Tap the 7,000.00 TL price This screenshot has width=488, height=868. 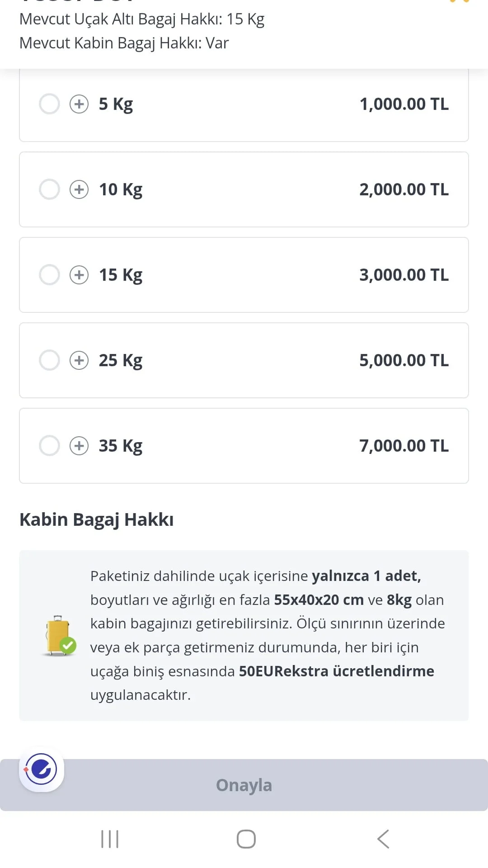[404, 446]
